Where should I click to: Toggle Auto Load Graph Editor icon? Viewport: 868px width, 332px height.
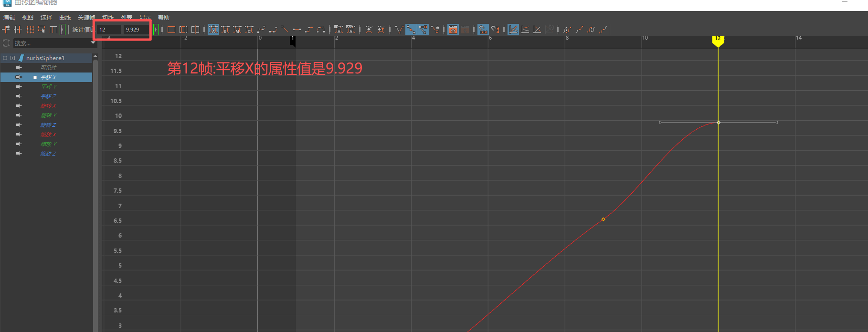tap(453, 30)
